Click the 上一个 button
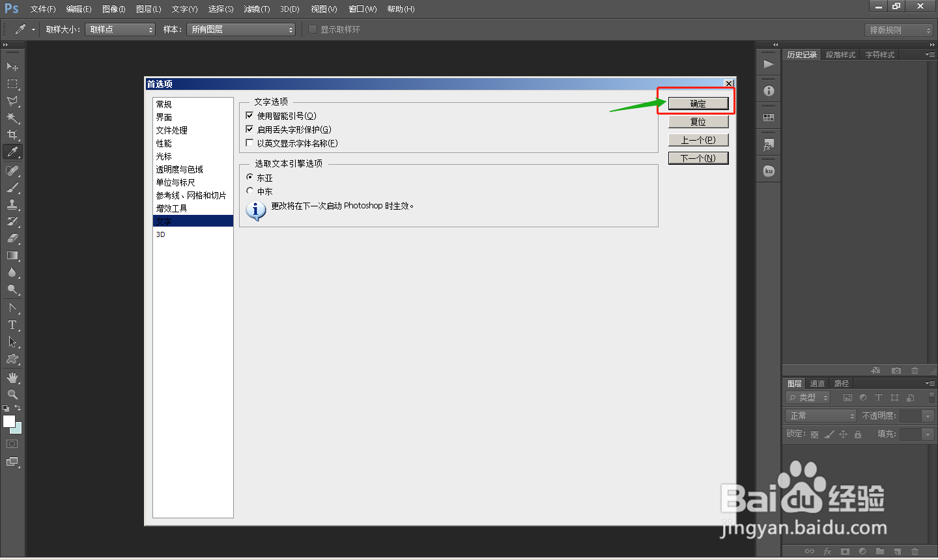938x560 pixels. point(698,140)
